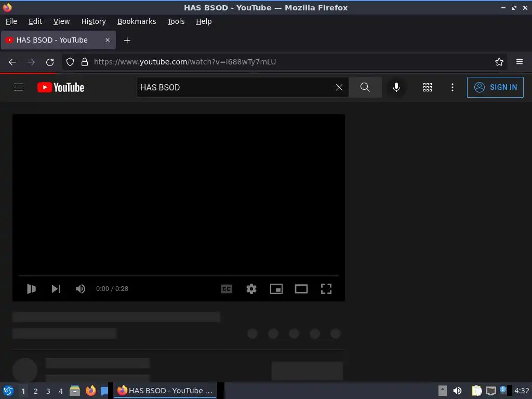Image resolution: width=532 pixels, height=399 pixels.
Task: Open the Firefox application menu
Action: [x=520, y=62]
